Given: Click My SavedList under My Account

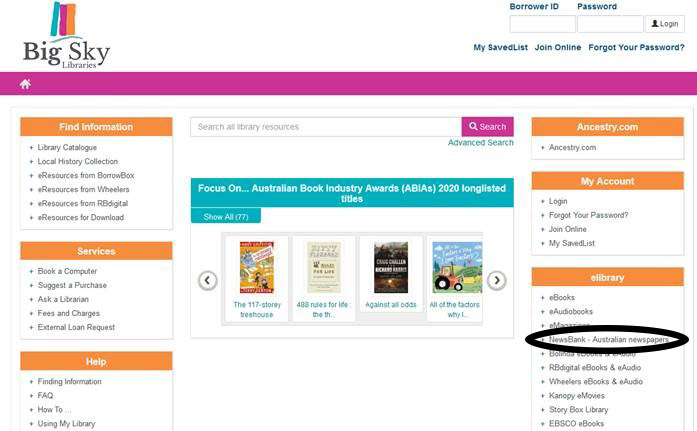Looking at the screenshot, I should coord(572,243).
